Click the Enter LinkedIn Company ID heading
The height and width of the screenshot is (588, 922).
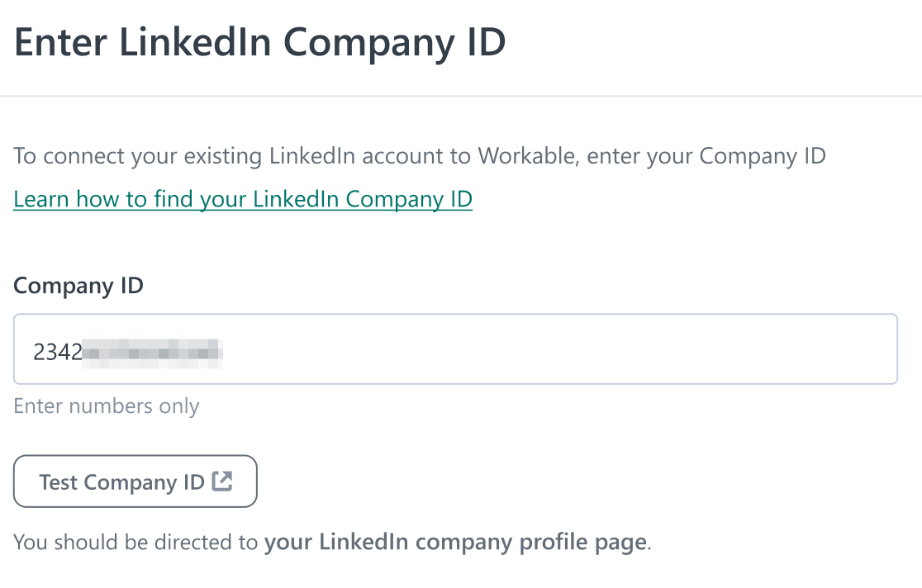pyautogui.click(x=260, y=42)
